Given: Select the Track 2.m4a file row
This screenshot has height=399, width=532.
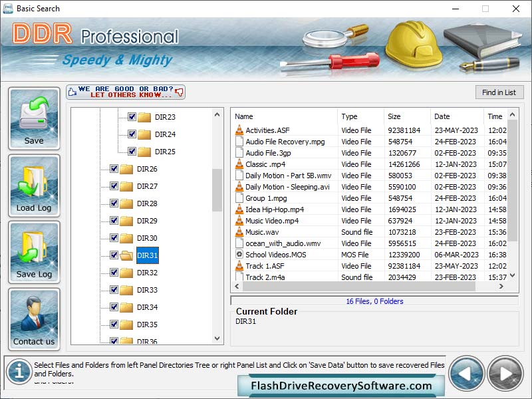Looking at the screenshot, I should (370, 277).
